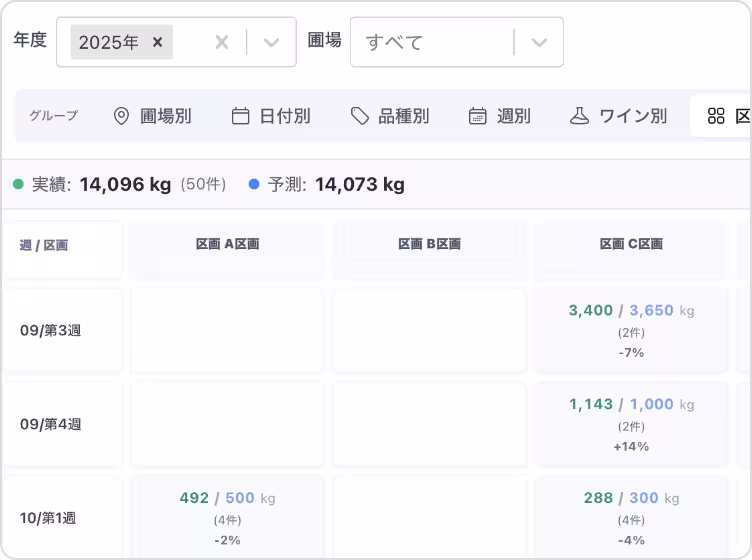Image resolution: width=752 pixels, height=560 pixels.
Task: Select the 圃場別 group tab
Action: coord(153,116)
